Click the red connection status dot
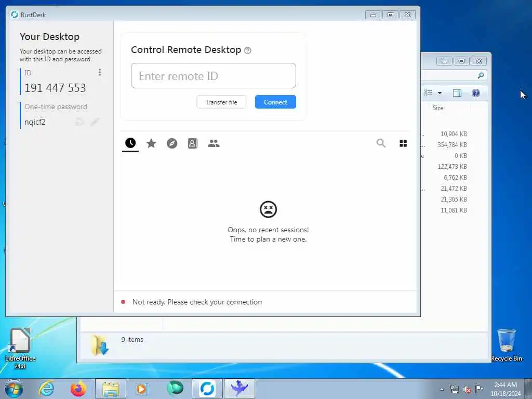532x399 pixels. [x=123, y=302]
